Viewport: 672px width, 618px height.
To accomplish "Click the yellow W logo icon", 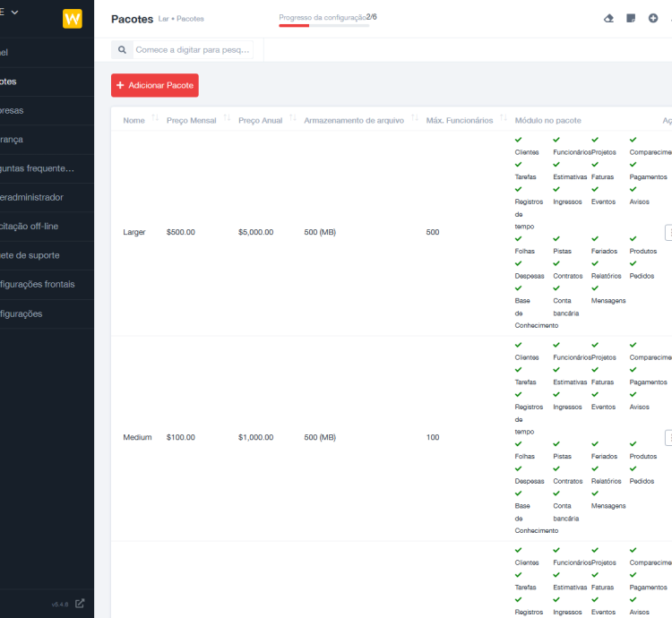I will (x=73, y=19).
